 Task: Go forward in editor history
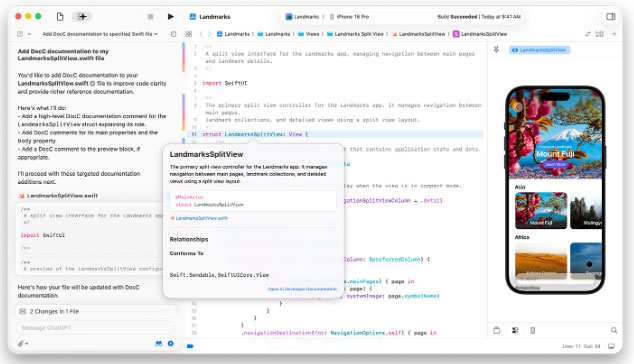click(209, 34)
